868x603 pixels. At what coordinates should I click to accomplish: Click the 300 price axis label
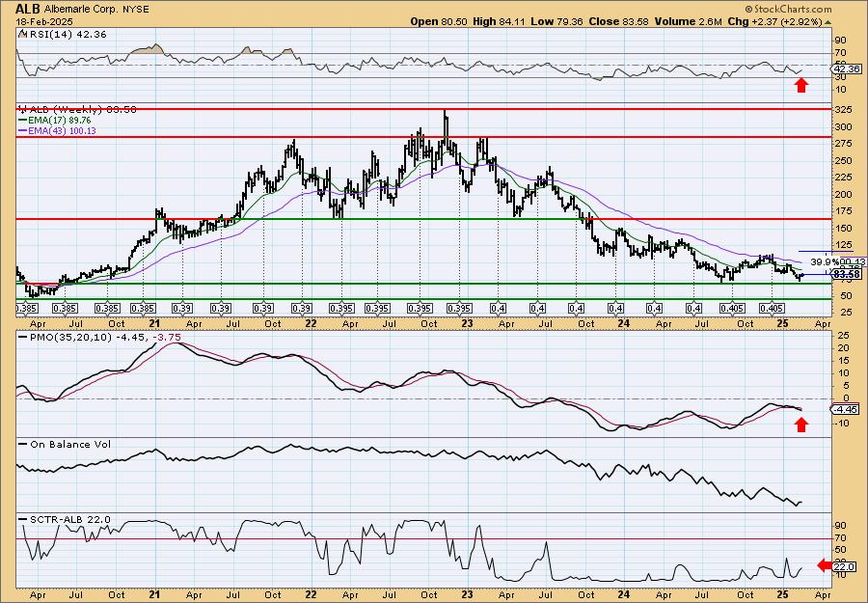[x=843, y=126]
